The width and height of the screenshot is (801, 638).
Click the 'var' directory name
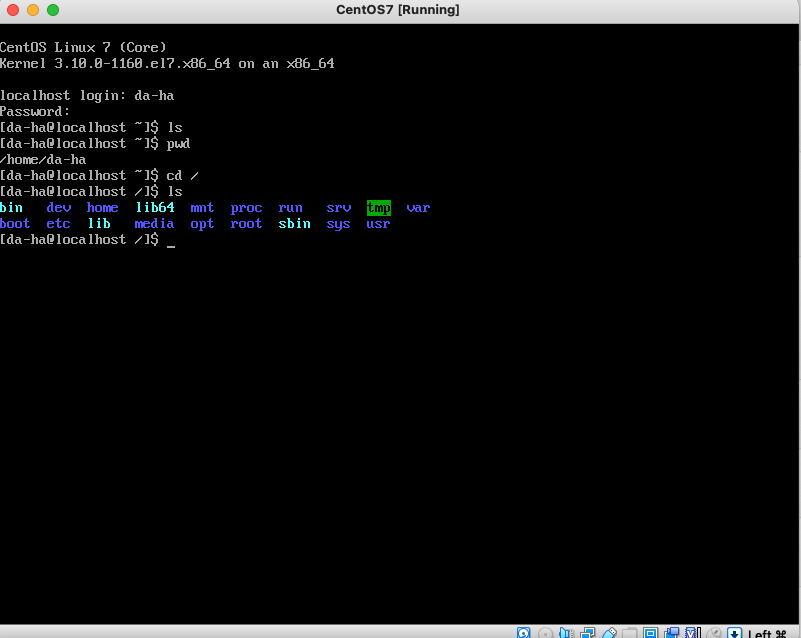(x=418, y=208)
